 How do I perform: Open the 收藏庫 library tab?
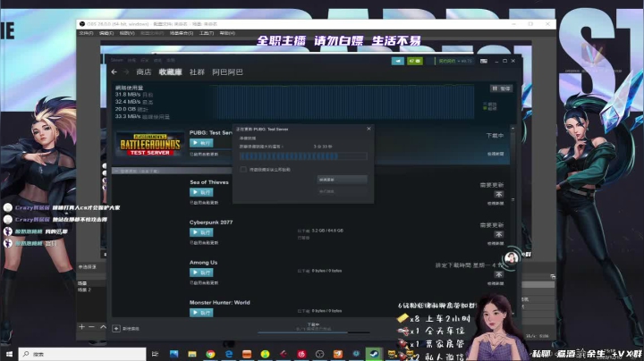(171, 71)
